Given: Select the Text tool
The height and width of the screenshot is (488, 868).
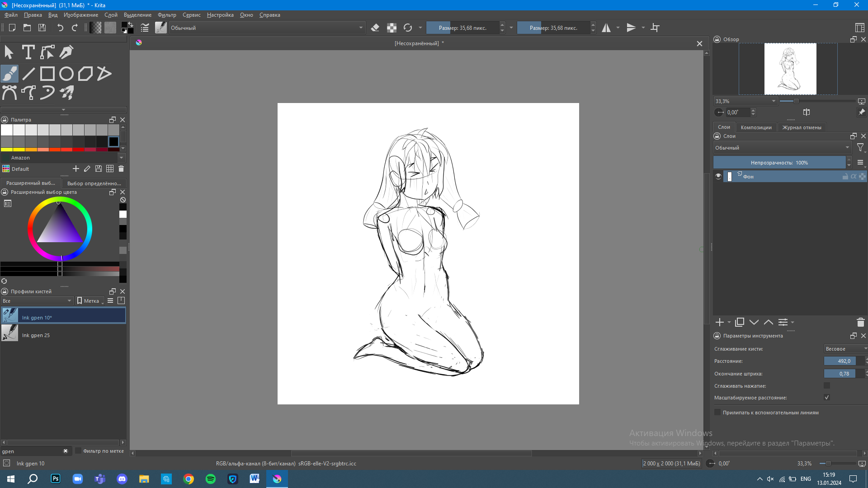Looking at the screenshot, I should (x=28, y=52).
